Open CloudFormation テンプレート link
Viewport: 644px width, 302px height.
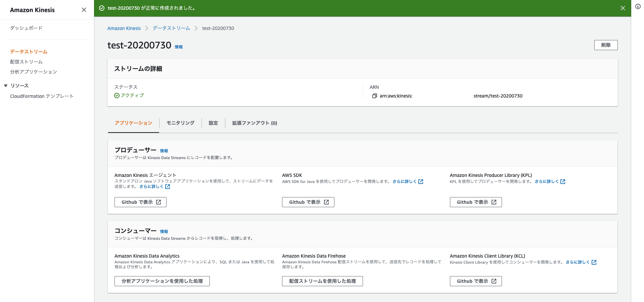42,96
